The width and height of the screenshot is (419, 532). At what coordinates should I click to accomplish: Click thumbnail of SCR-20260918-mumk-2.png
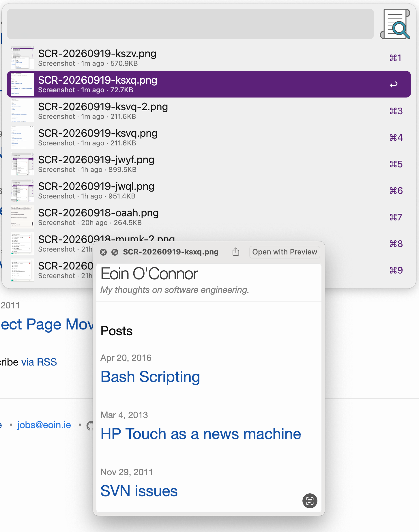23,243
